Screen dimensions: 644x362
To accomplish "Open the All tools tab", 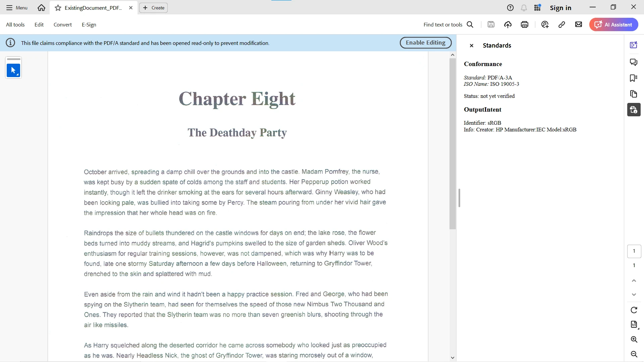I will [15, 24].
